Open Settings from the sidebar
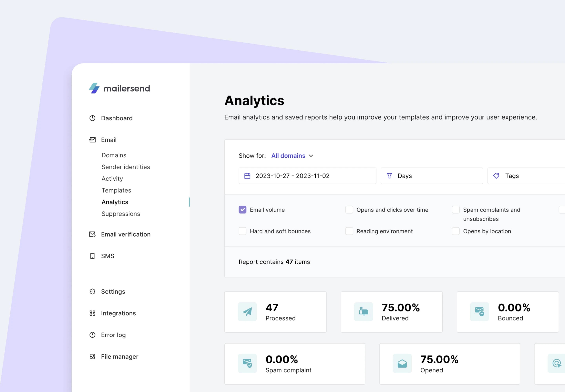Screen dimensions: 565x392 coord(113,291)
